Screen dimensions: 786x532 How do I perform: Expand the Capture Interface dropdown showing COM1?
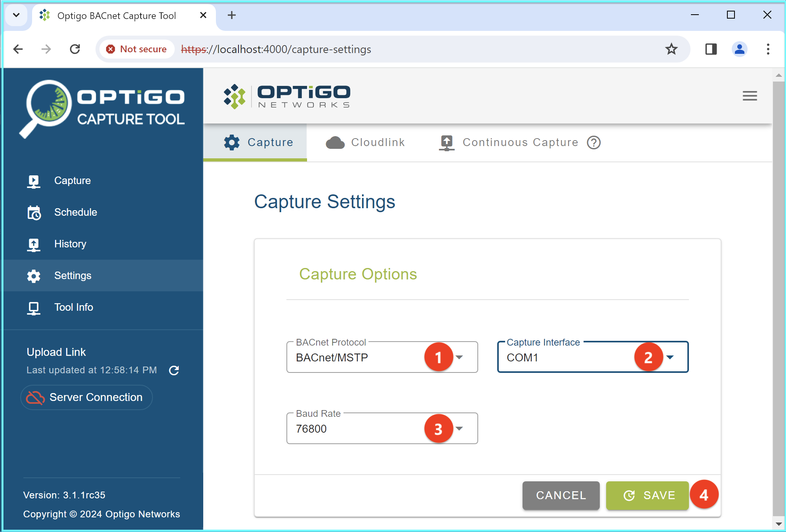click(593, 357)
